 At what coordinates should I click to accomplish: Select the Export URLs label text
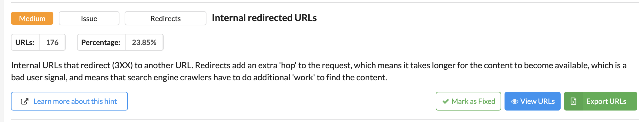(x=606, y=101)
